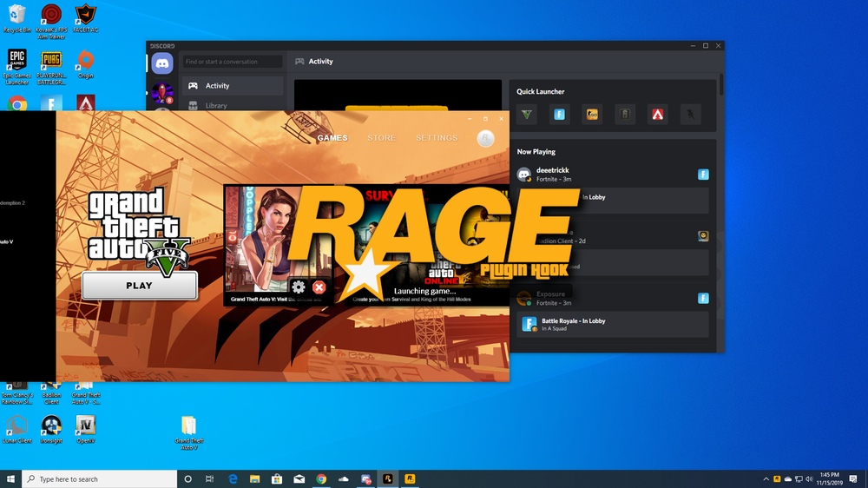Click deeetrickk in the Now Playing list
This screenshot has height=488, width=868.
point(553,171)
